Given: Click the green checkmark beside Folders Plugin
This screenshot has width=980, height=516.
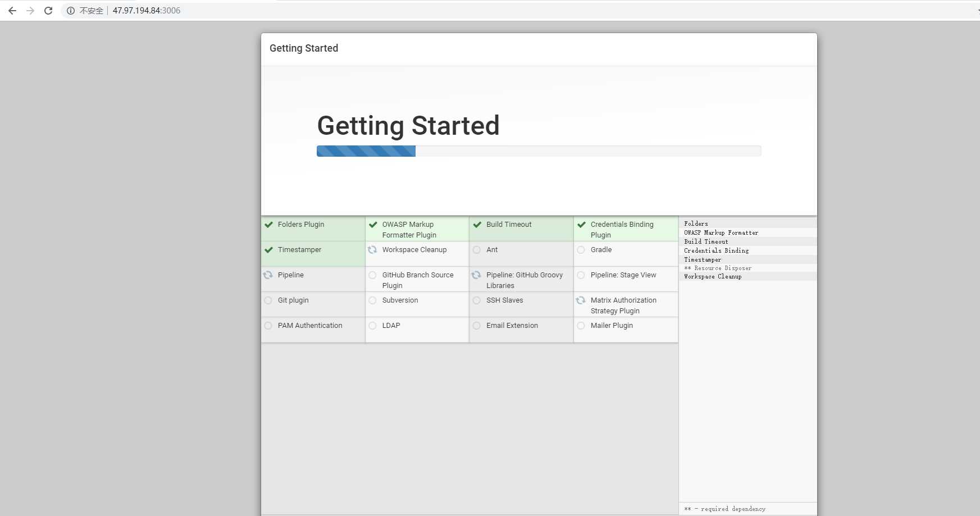Looking at the screenshot, I should tap(269, 225).
